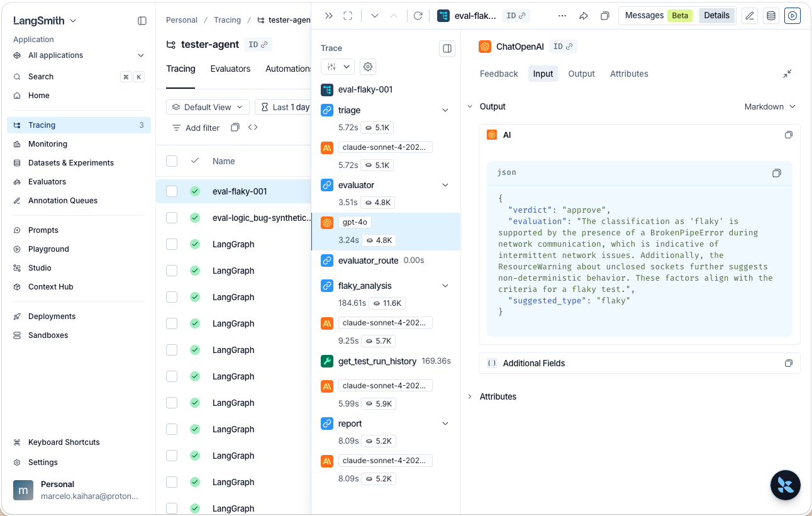
Task: Copy the trace using toolbar copy icon
Action: coord(605,16)
